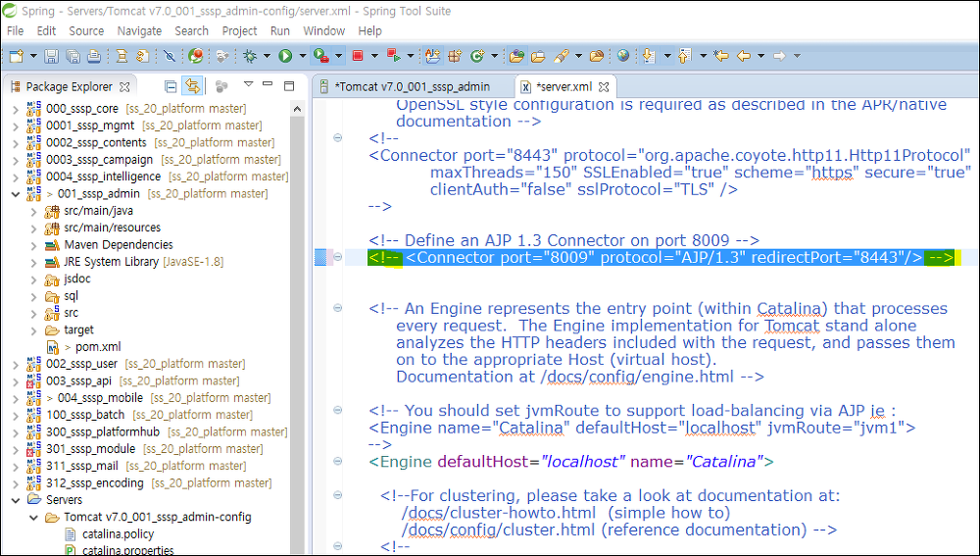Fold the Engine element in editor
The width and height of the screenshot is (980, 556).
[337, 462]
